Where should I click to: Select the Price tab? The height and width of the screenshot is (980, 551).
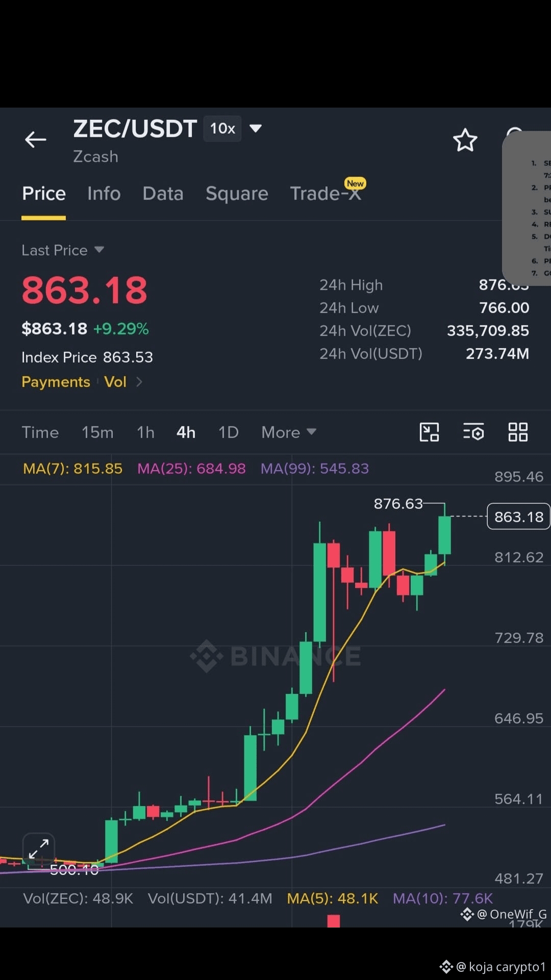(44, 194)
